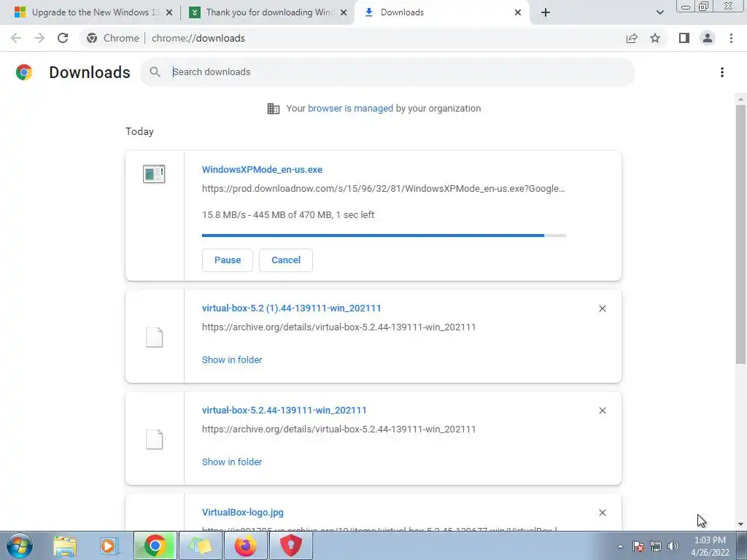Close the Downloads tab
The height and width of the screenshot is (560, 747).
(518, 12)
